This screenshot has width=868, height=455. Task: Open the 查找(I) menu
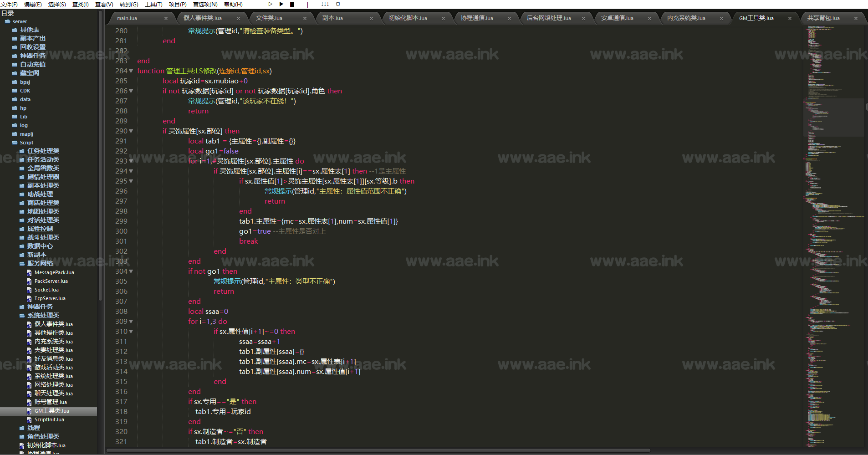click(x=81, y=4)
